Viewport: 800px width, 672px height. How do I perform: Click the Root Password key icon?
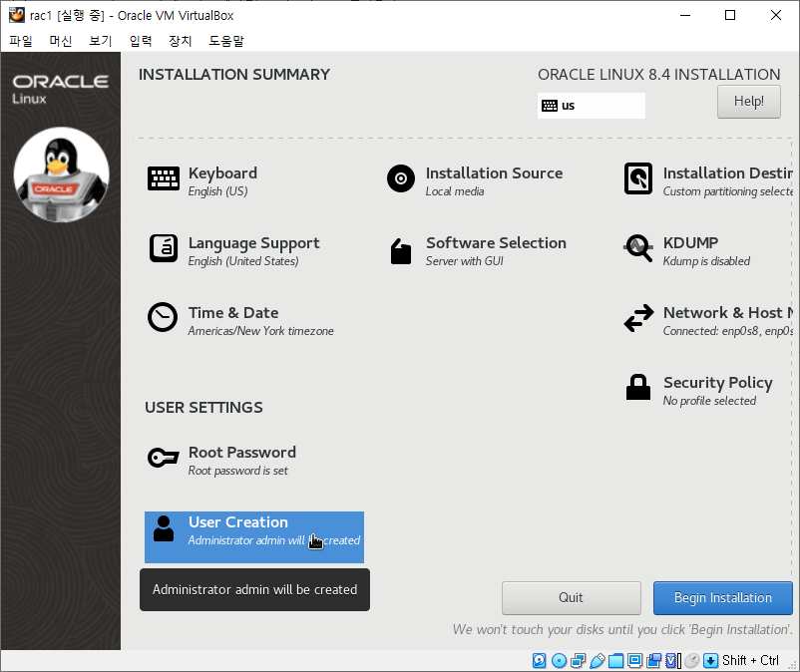pyautogui.click(x=164, y=458)
